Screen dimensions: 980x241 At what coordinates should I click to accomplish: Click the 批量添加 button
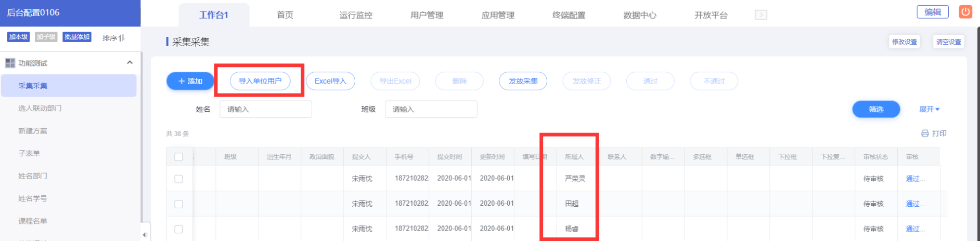[x=77, y=37]
